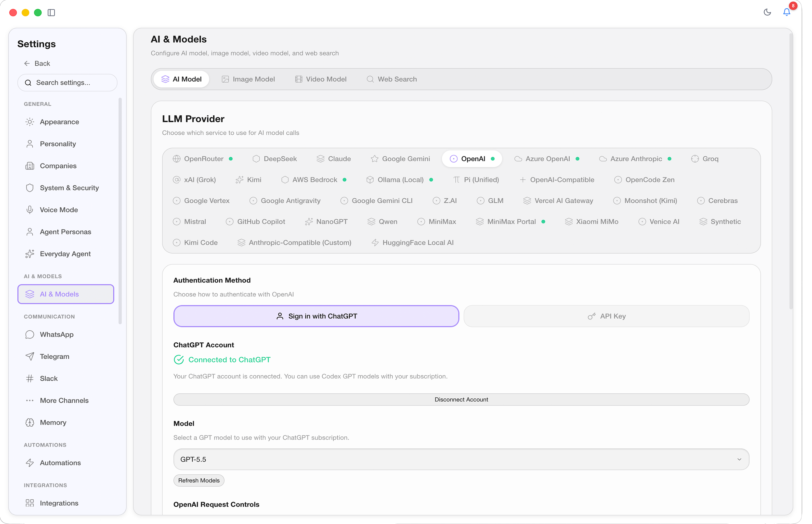
Task: Select xAI (Grok) provider
Action: (194, 180)
